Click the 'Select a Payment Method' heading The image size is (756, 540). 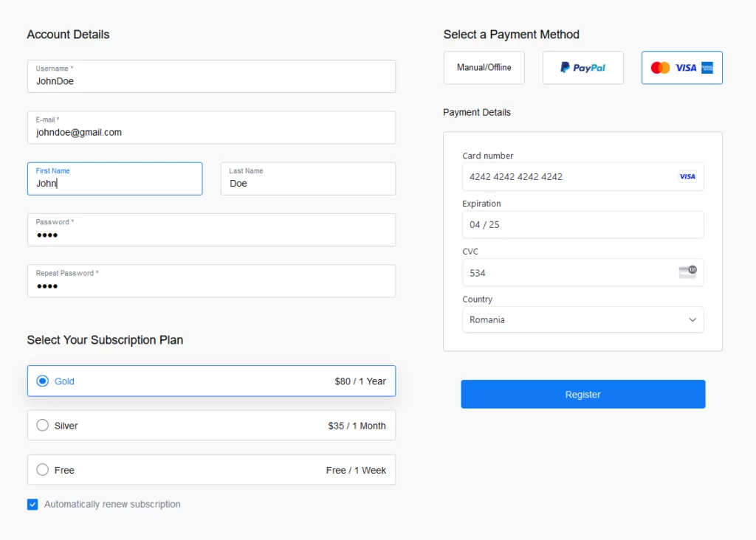point(511,35)
